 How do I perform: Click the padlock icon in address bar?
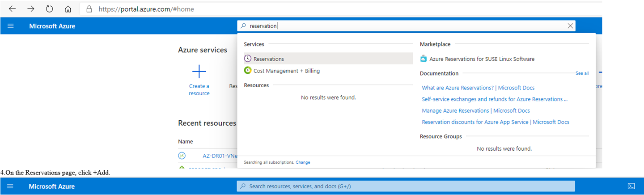[89, 9]
